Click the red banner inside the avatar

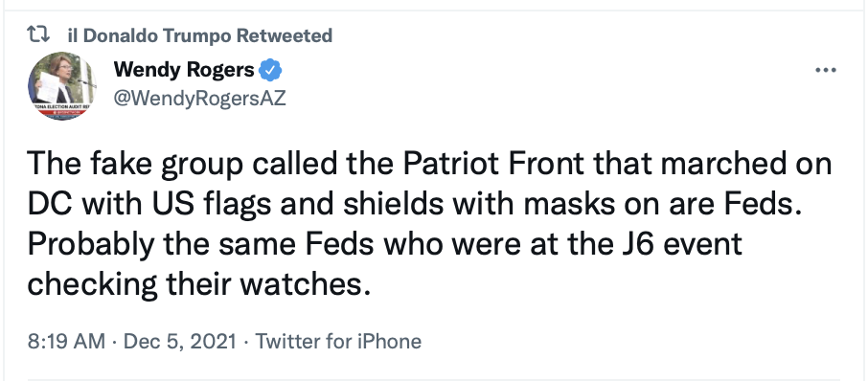[59, 112]
